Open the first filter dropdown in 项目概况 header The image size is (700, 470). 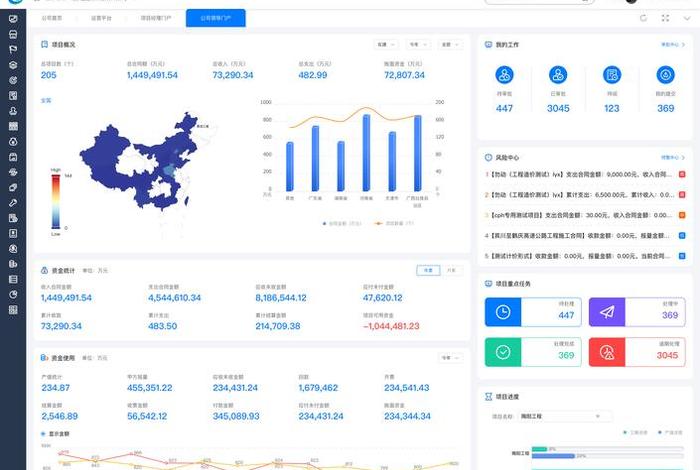[386, 44]
